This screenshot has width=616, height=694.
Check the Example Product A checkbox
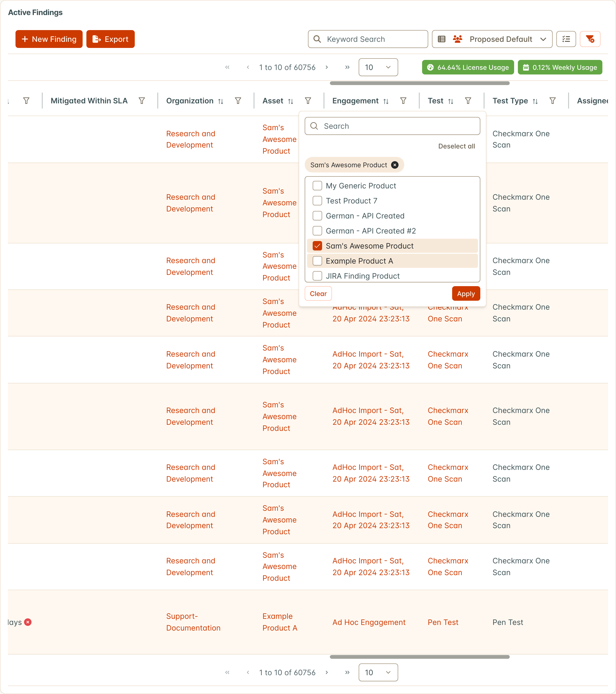pos(317,261)
